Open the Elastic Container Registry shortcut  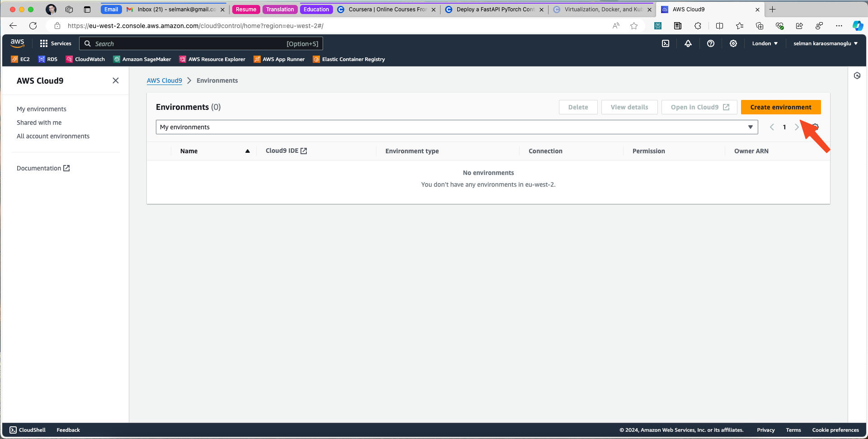pyautogui.click(x=349, y=59)
